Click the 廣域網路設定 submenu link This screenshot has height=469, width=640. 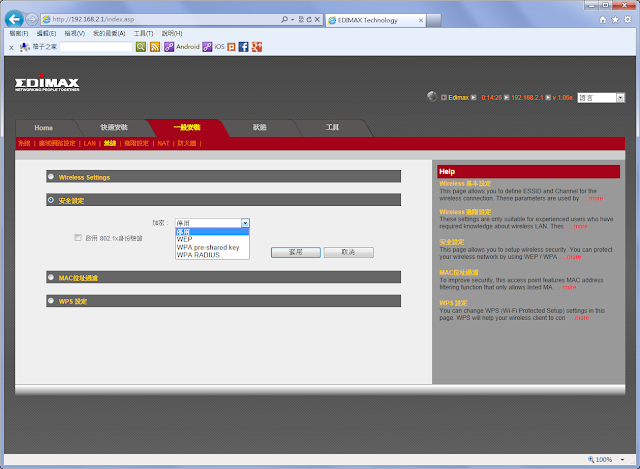[57, 143]
